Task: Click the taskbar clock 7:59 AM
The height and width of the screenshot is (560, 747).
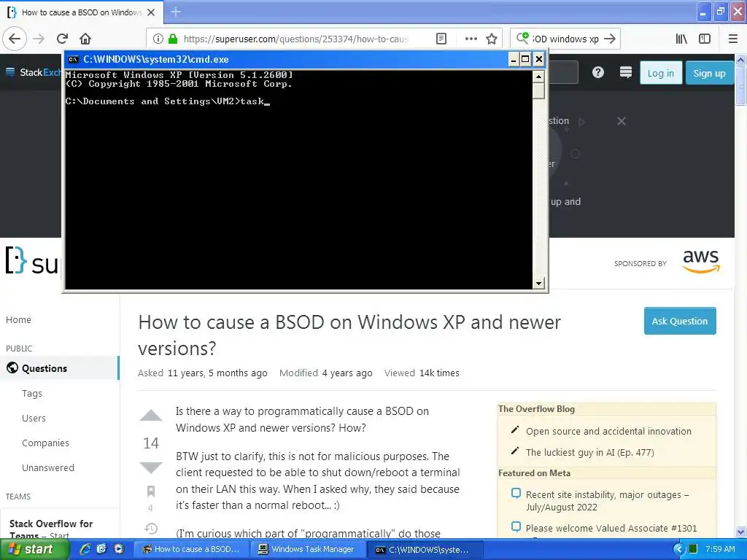Action: click(720, 549)
